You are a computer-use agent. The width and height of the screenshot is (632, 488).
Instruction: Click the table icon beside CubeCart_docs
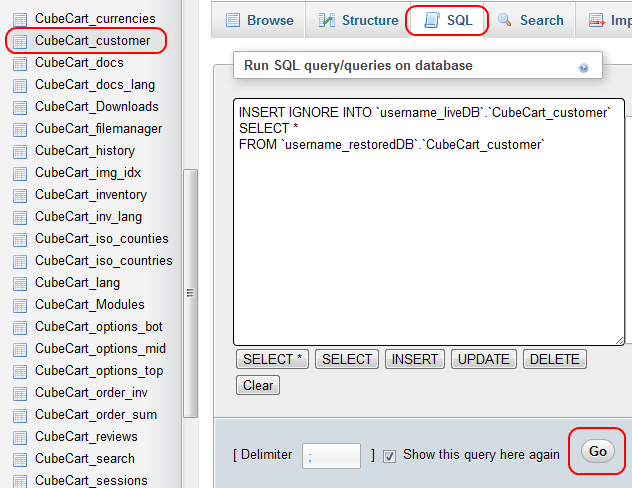pyautogui.click(x=20, y=64)
